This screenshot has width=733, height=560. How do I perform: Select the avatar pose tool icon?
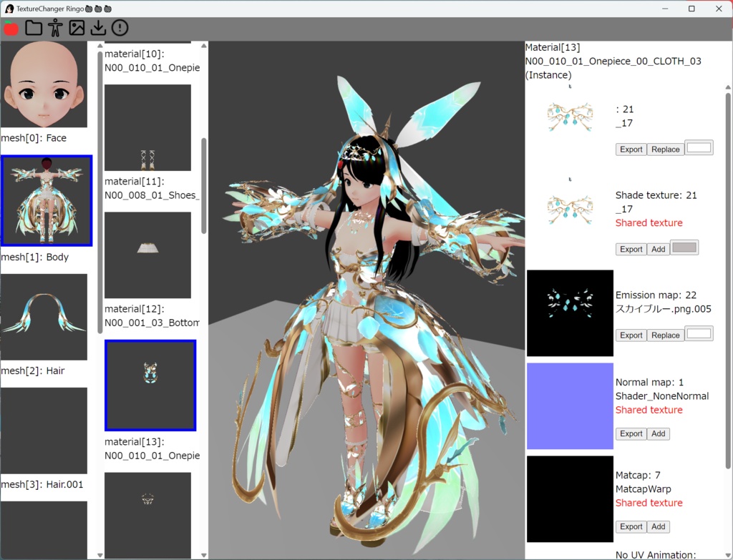tap(55, 27)
